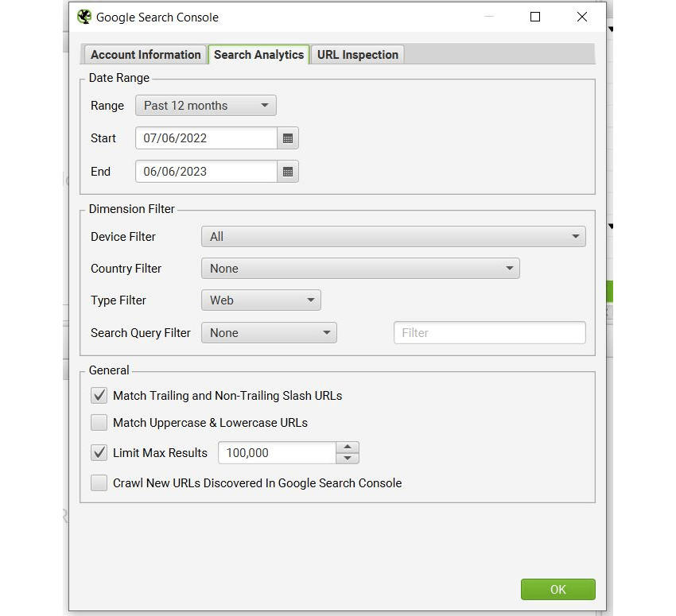This screenshot has height=616, width=676.
Task: Focus the search query Filter text box
Action: [489, 332]
